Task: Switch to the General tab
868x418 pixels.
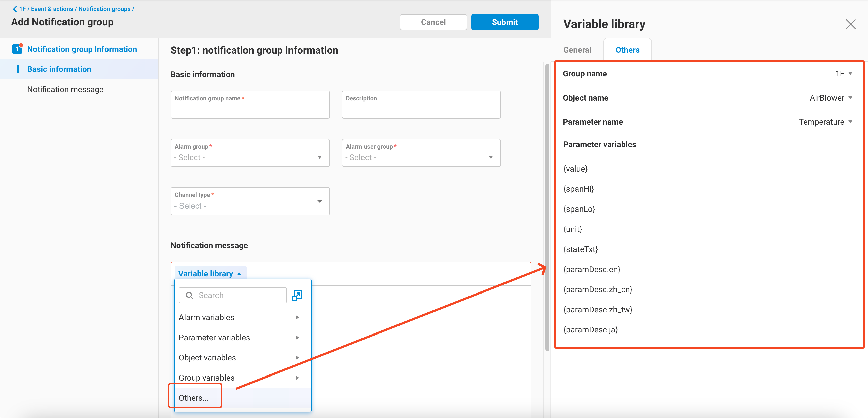Action: click(x=577, y=50)
